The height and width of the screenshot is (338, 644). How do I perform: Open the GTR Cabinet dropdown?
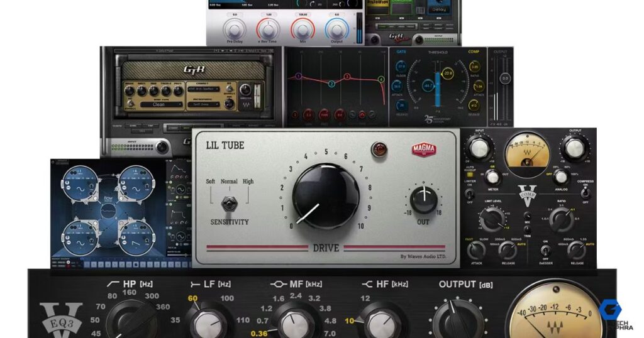tap(203, 89)
